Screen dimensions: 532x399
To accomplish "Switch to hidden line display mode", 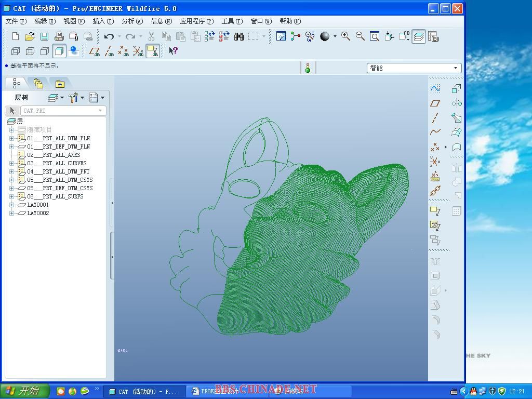I will [x=30, y=51].
